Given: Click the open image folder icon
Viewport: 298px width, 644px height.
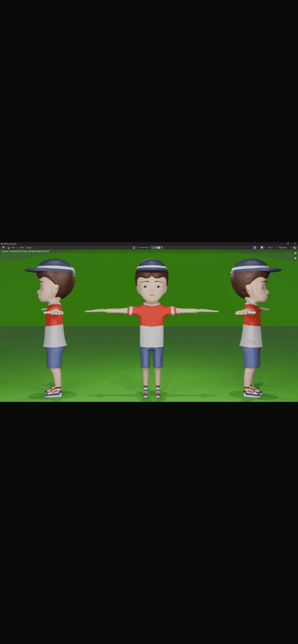Looking at the screenshot, I should tap(159, 247).
